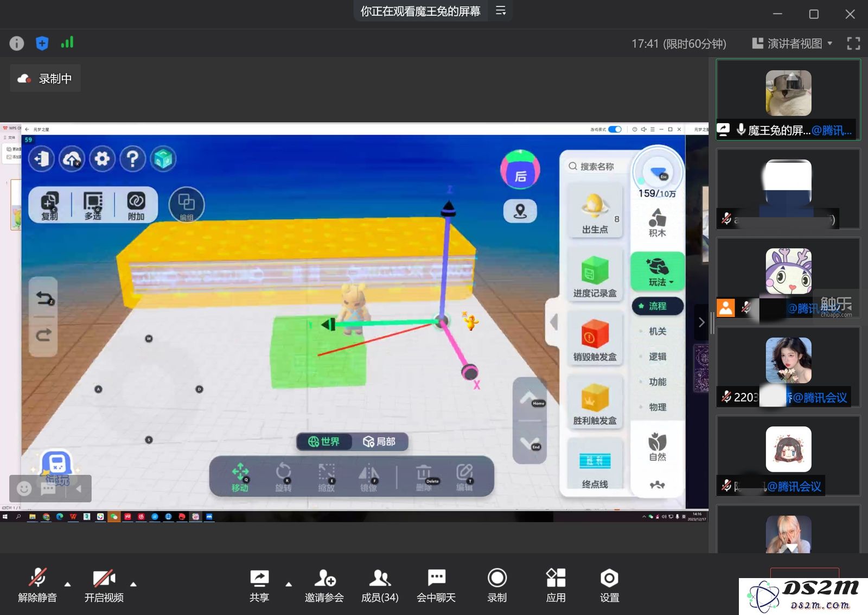Screen dimensions: 868x615
Task: Open the 应用 apps button
Action: pyautogui.click(x=556, y=585)
